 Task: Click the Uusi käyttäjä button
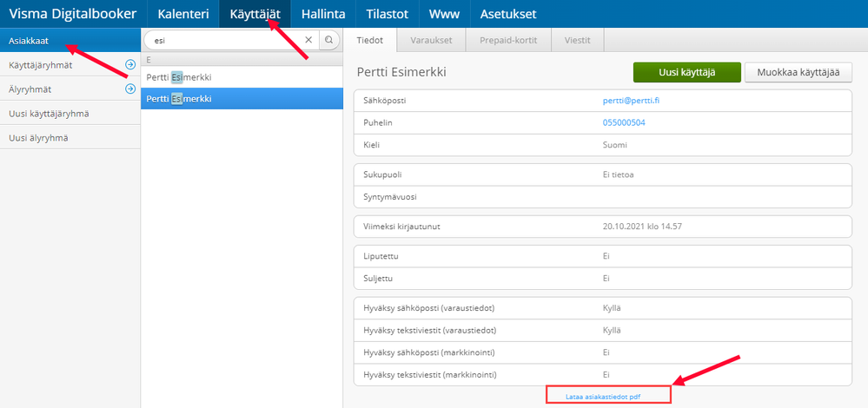pyautogui.click(x=687, y=72)
